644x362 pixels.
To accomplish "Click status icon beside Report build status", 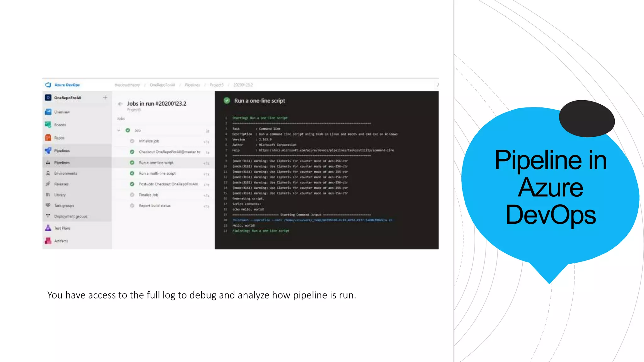I will tap(132, 206).
